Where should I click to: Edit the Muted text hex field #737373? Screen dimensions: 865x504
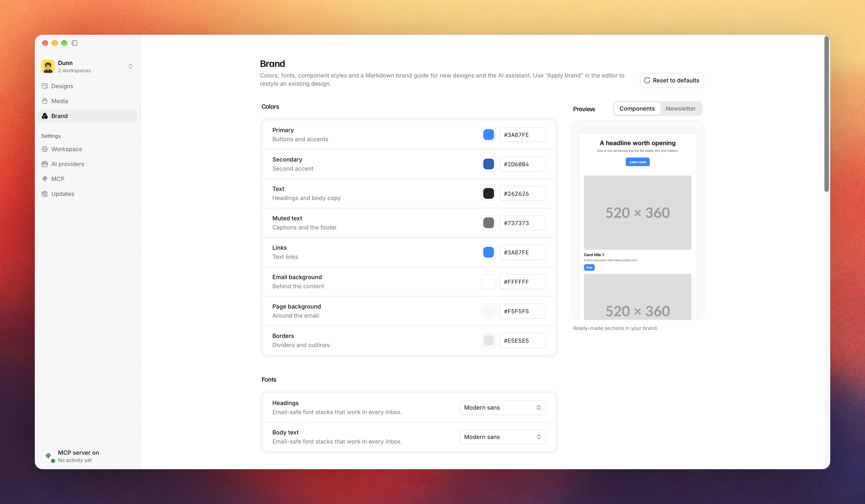[x=522, y=223]
